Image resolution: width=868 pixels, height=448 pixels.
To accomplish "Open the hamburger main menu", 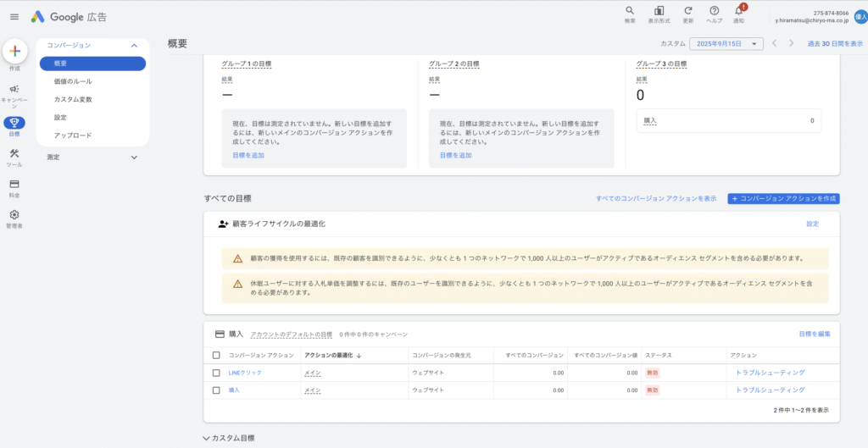I will point(14,17).
